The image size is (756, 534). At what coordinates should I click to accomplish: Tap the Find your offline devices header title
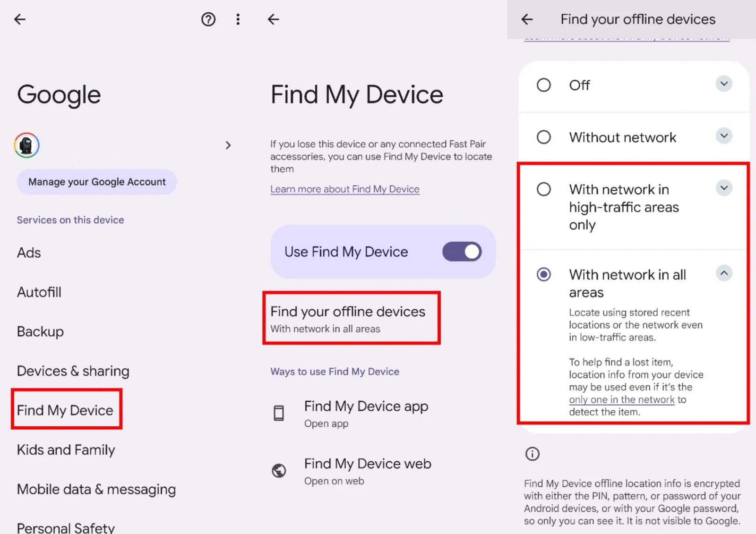tap(638, 19)
